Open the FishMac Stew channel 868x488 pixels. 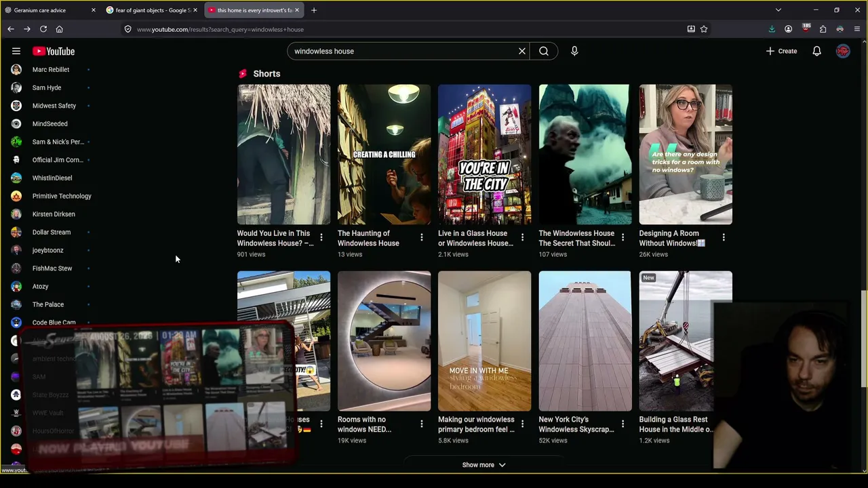point(52,268)
